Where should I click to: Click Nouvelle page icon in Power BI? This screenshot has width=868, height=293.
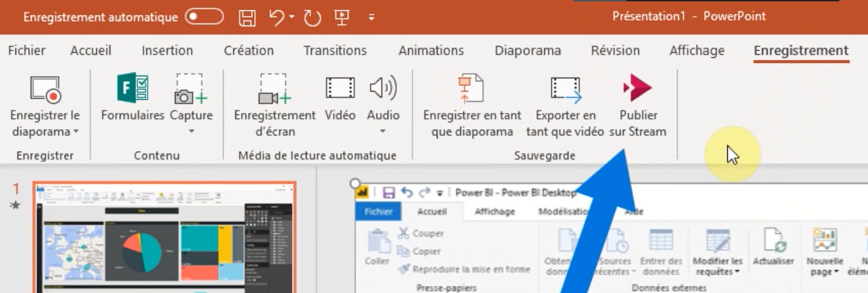pyautogui.click(x=824, y=240)
